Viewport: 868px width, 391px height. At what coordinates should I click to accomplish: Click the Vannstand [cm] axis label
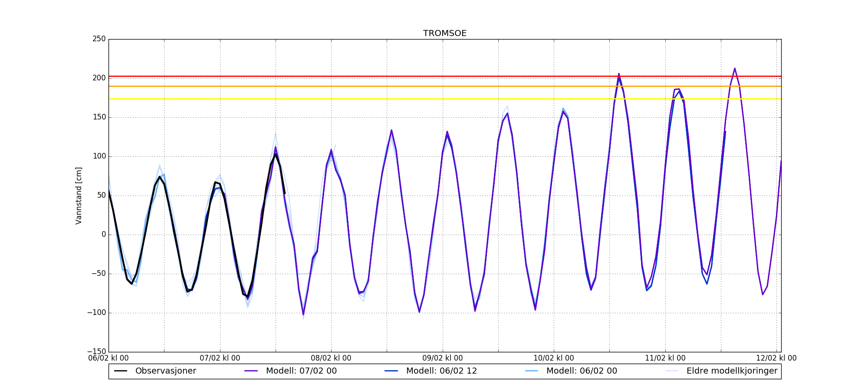coord(79,195)
